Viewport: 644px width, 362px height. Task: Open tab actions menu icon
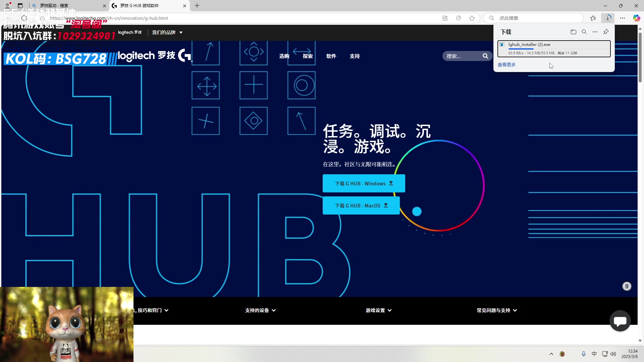pyautogui.click(x=20, y=6)
